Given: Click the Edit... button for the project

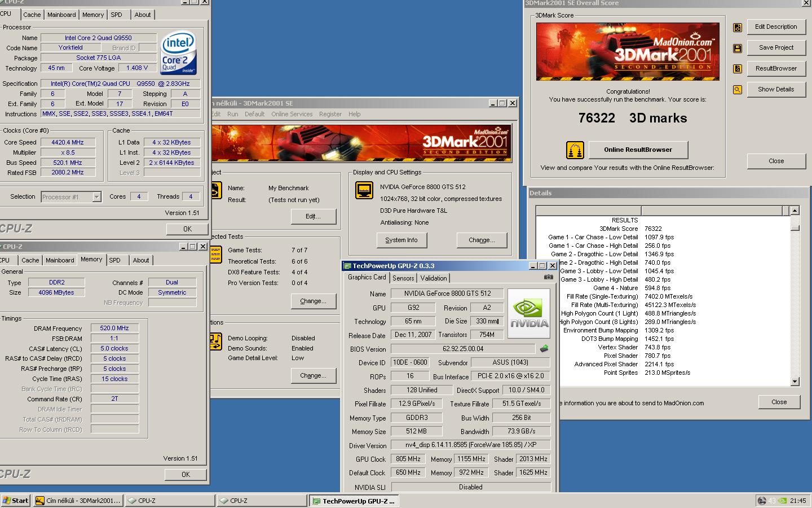Looking at the screenshot, I should pos(313,216).
